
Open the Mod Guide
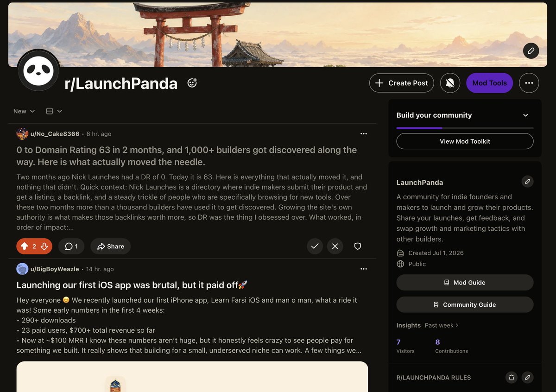coord(465,283)
